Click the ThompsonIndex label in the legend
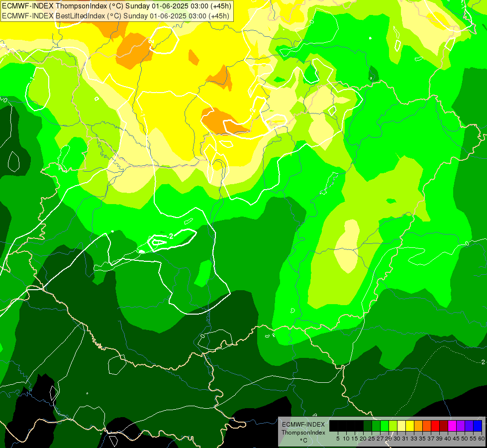Image resolution: width=487 pixels, height=448 pixels. 303,433
